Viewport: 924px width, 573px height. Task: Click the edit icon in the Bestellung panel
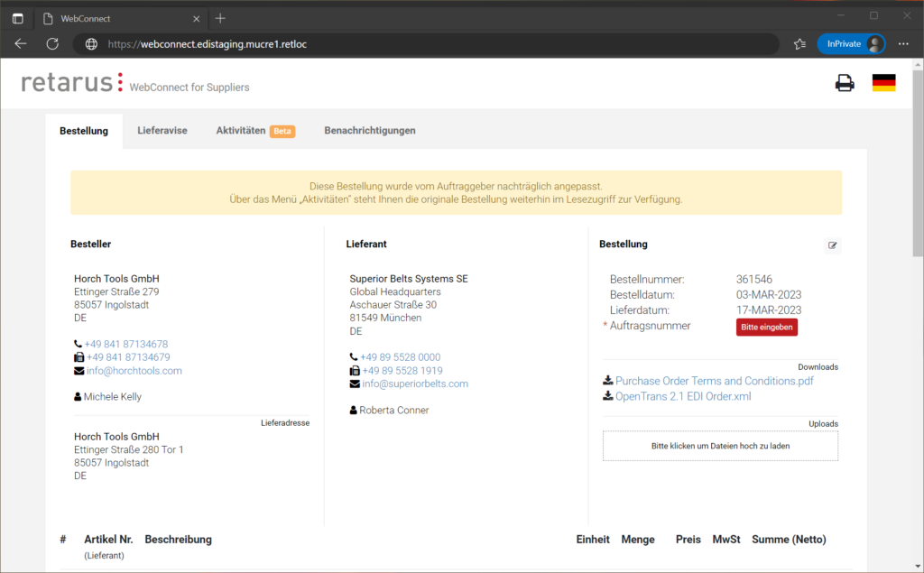[x=832, y=245]
